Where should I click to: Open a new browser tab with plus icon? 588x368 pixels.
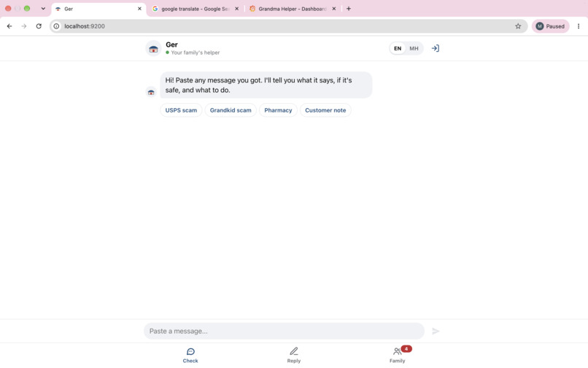tap(349, 9)
